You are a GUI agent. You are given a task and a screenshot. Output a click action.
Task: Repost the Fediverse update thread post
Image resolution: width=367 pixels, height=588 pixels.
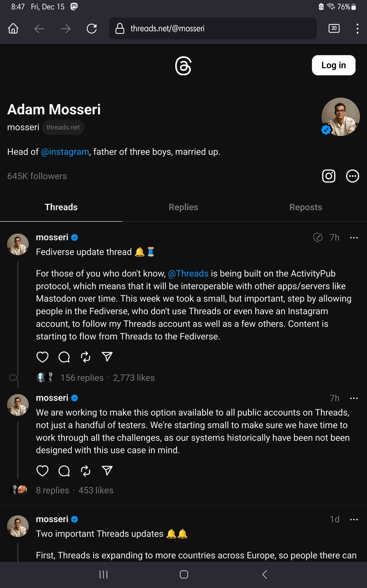(x=85, y=357)
